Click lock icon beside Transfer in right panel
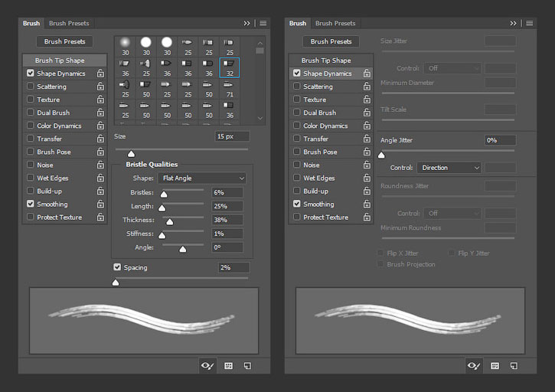 tap(367, 139)
